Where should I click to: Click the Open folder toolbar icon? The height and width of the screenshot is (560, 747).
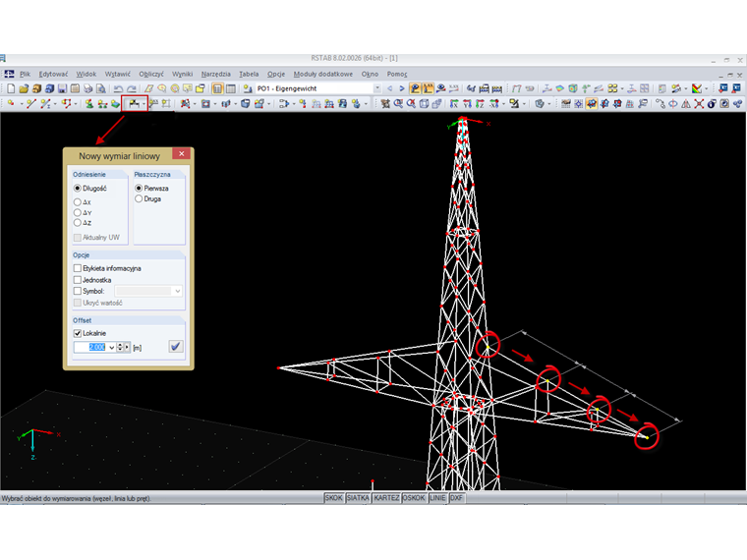tap(23, 88)
